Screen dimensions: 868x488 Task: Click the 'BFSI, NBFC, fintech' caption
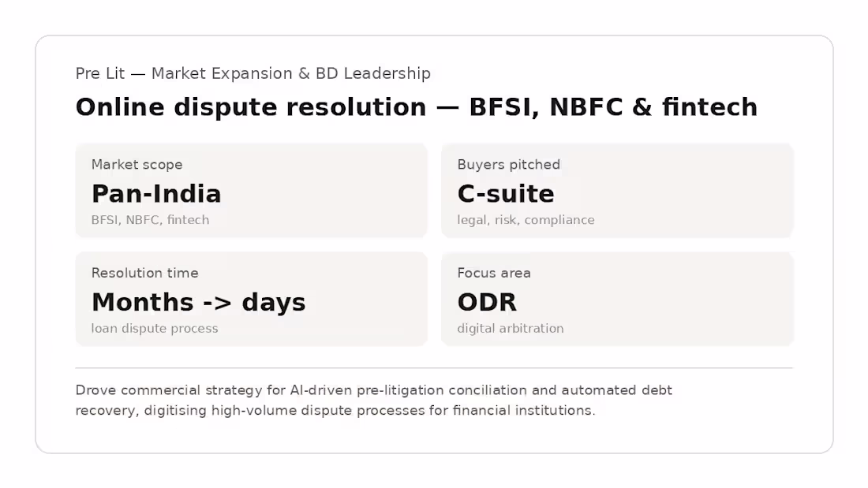point(150,220)
